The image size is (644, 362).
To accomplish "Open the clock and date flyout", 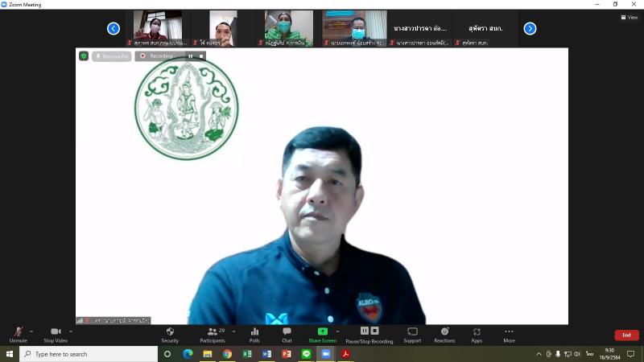I will (609, 354).
